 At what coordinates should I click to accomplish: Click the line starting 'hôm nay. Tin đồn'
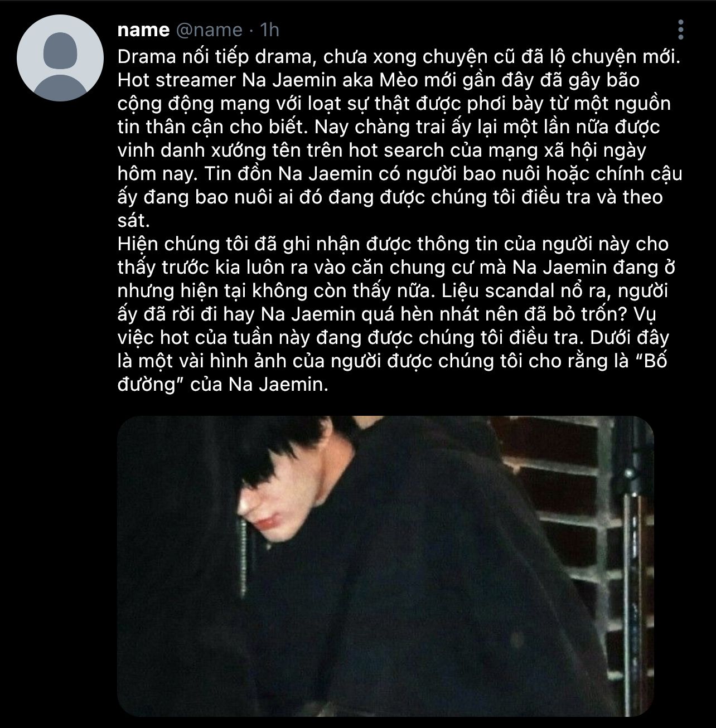tap(400, 174)
